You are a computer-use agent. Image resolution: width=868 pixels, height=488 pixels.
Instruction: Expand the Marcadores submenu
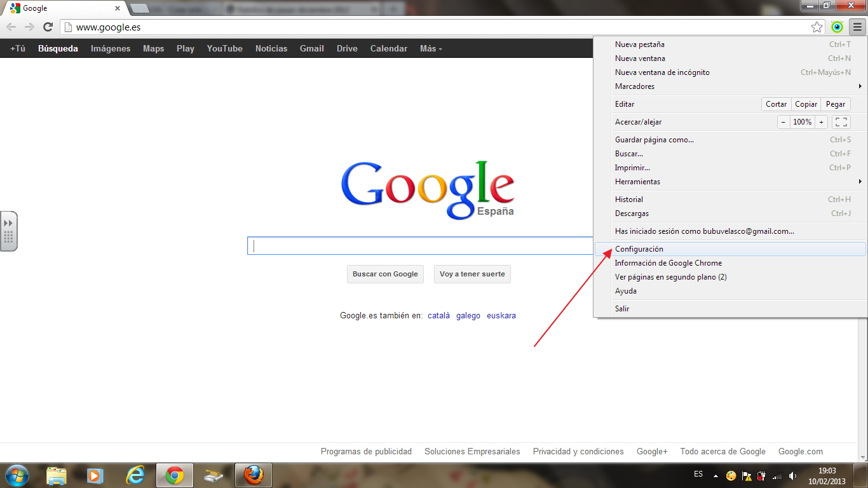pos(730,86)
